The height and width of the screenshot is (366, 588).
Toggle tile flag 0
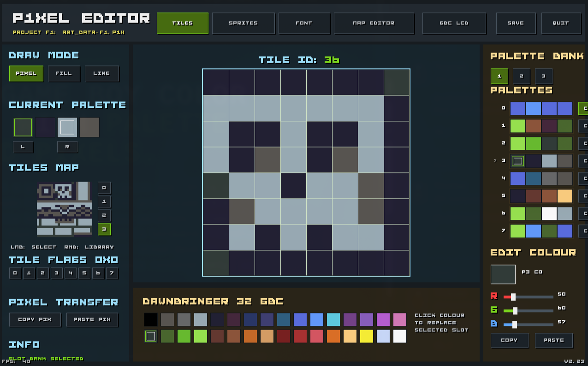click(x=15, y=273)
